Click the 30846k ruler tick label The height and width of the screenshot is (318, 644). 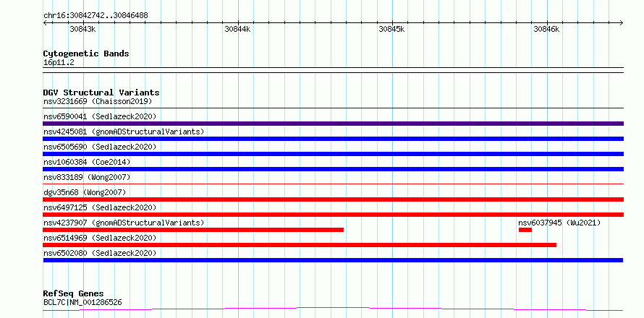[x=546, y=29]
